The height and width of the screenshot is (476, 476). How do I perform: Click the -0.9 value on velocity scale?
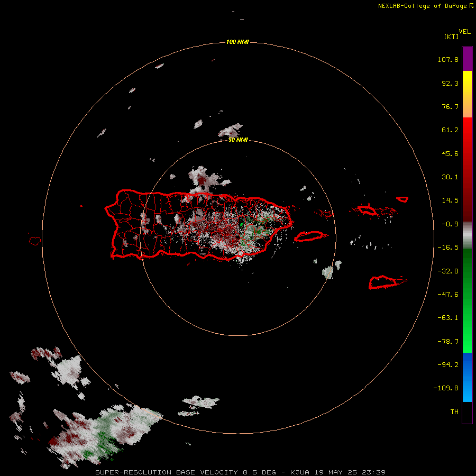(x=450, y=224)
